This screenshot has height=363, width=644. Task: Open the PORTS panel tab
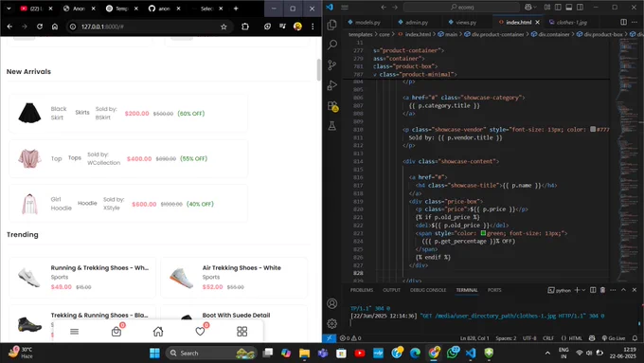point(494,290)
